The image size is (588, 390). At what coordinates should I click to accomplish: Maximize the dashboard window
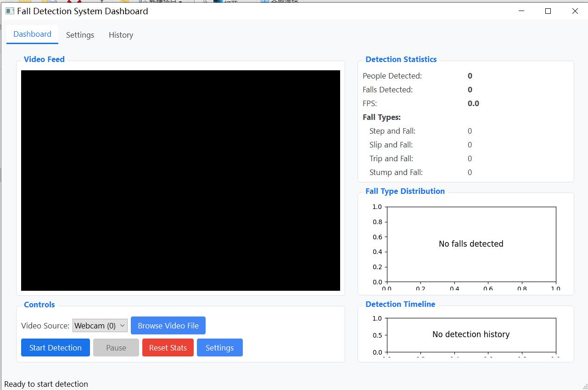pyautogui.click(x=548, y=11)
